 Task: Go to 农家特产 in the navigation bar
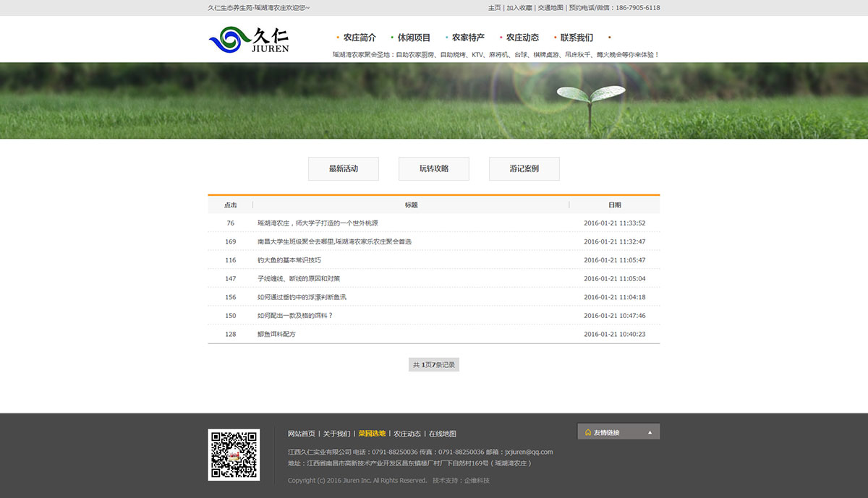(x=468, y=38)
